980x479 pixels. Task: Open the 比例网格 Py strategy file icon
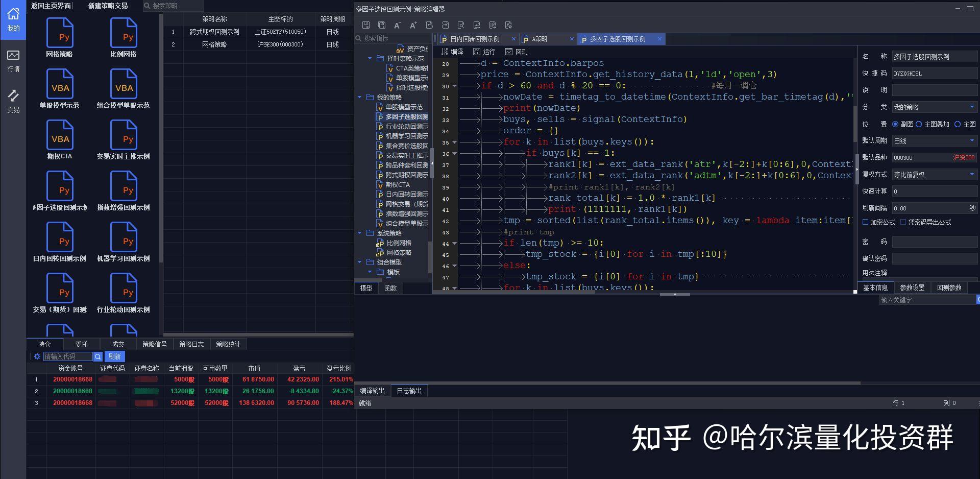(x=124, y=33)
